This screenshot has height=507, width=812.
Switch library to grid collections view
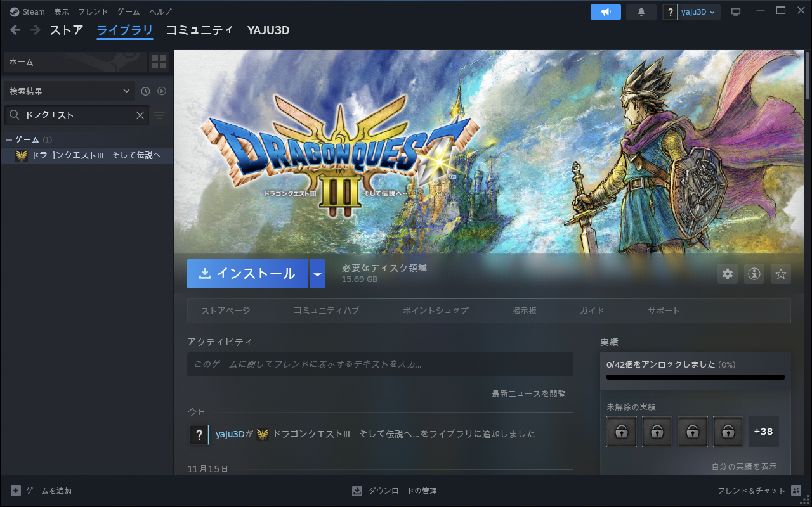coord(159,62)
